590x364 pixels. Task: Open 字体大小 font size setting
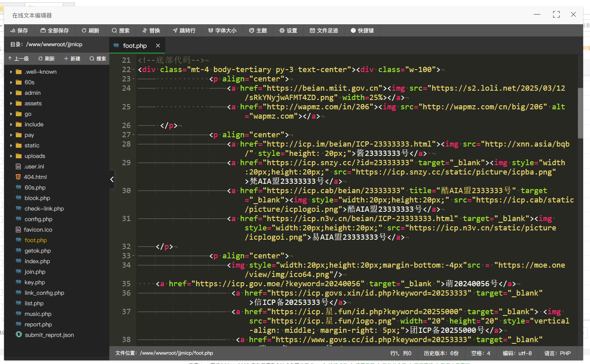(x=222, y=30)
